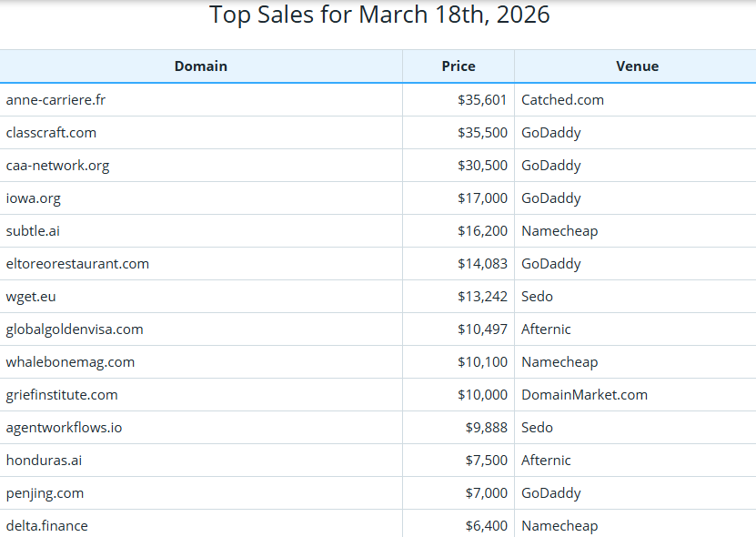Select the whalebonemag.com domain
Image resolution: width=756 pixels, height=537 pixels.
coord(68,361)
